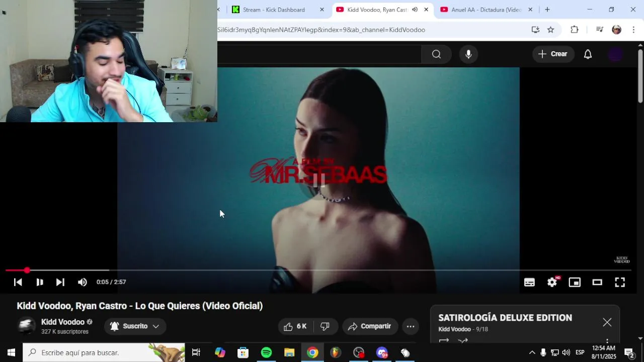The width and height of the screenshot is (644, 362).
Task: Open the Crear create menu
Action: tap(553, 54)
